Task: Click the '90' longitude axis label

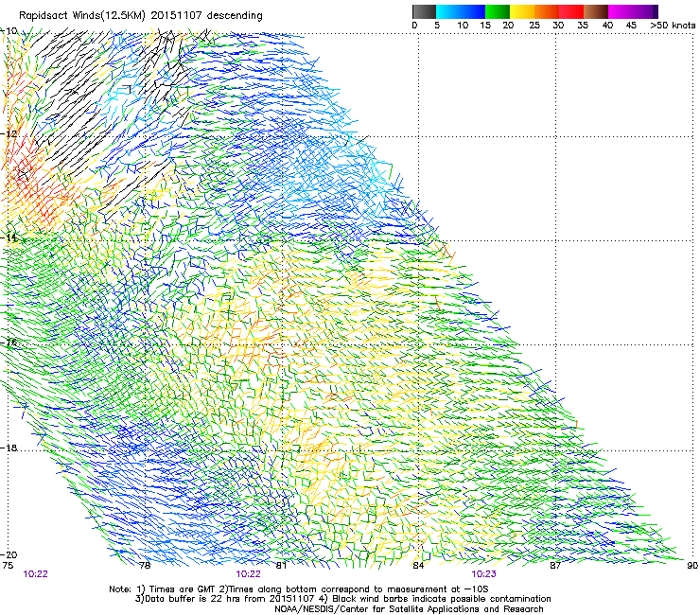Action: (692, 566)
